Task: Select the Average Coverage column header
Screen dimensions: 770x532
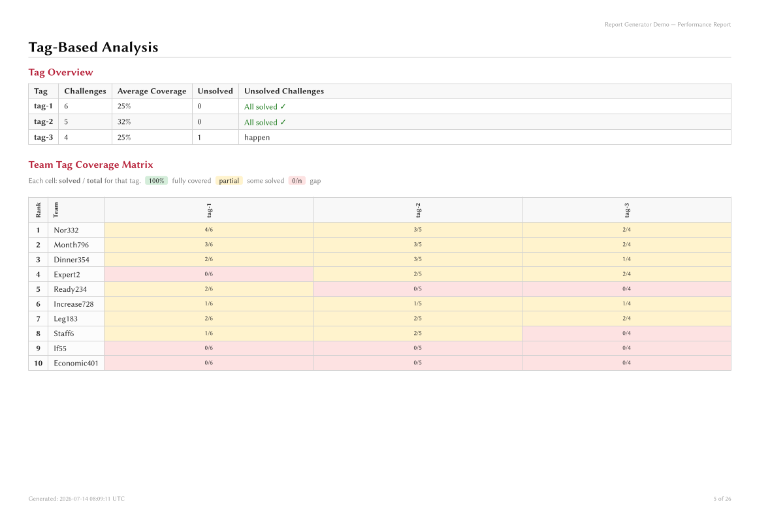Action: point(152,91)
